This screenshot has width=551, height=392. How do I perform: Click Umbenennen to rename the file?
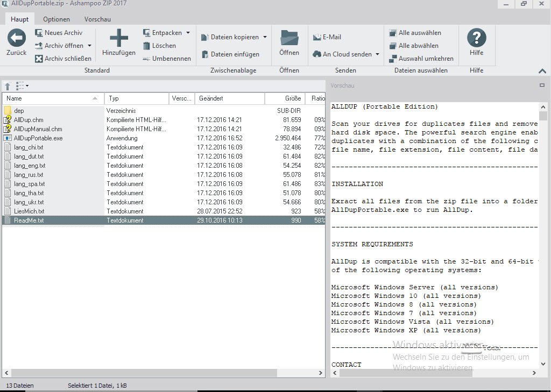[x=167, y=59]
